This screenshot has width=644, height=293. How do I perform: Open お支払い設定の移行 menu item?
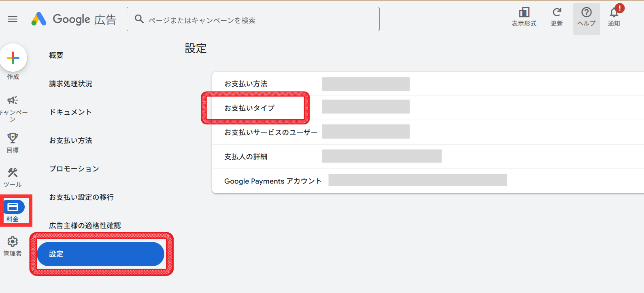(x=81, y=197)
